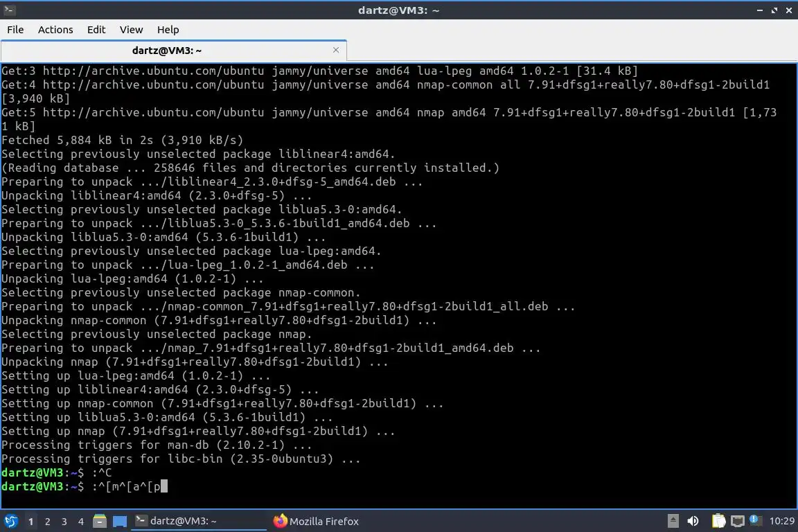This screenshot has width=798, height=532.
Task: Click 'Selecting previously unselected package nmap-common.' line
Action: 181,292
